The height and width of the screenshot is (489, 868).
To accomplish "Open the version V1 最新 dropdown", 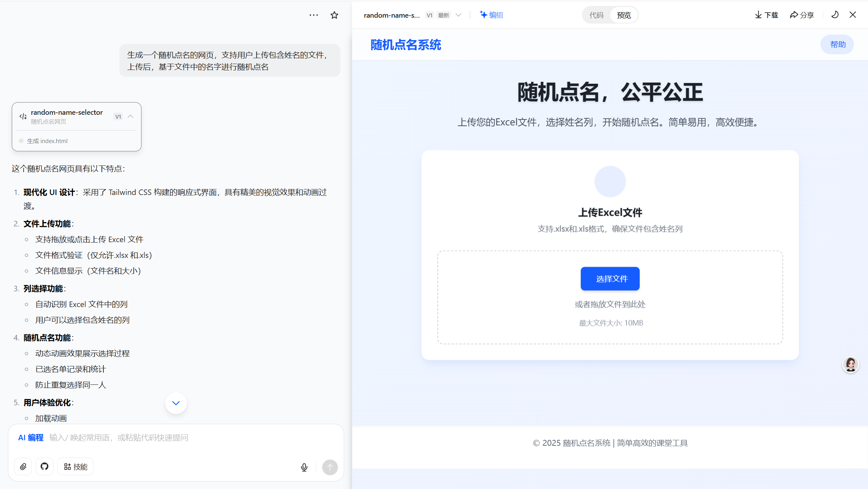I will 458,15.
